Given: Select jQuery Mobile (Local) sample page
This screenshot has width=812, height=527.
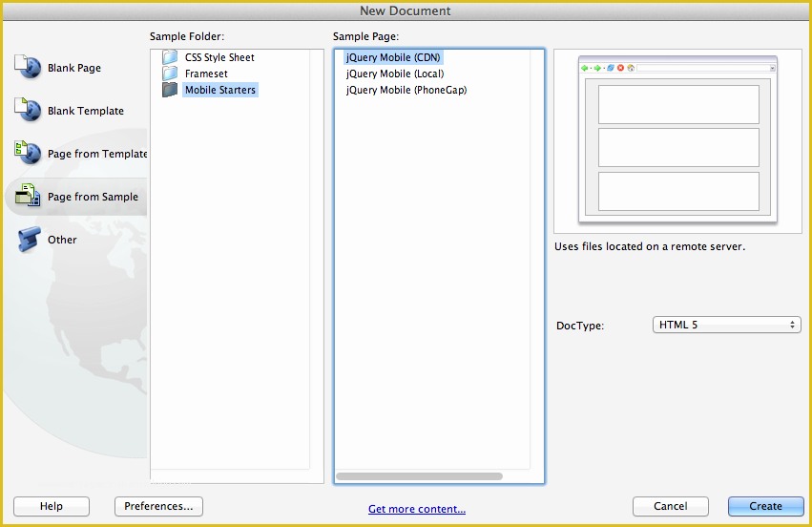Looking at the screenshot, I should pyautogui.click(x=395, y=74).
